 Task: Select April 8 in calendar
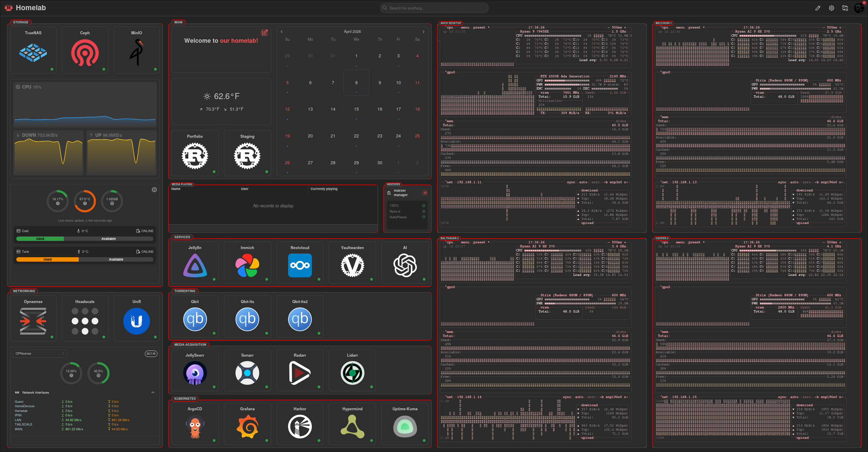[x=356, y=82]
